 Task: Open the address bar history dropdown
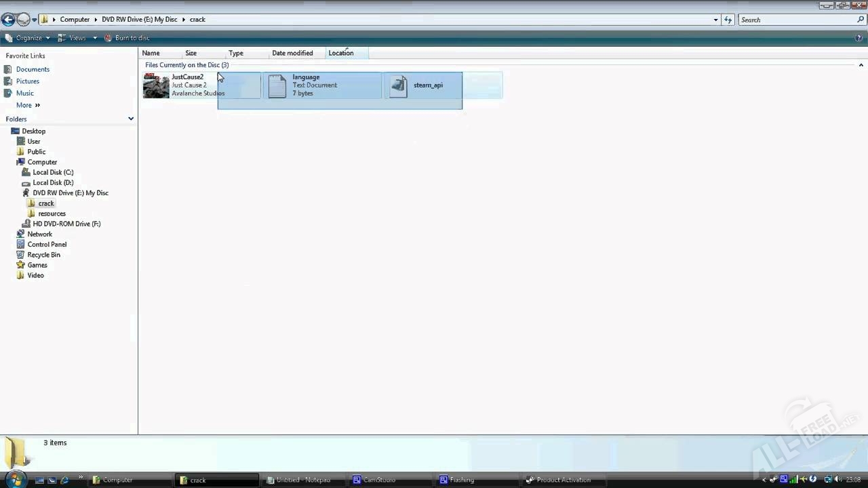715,20
